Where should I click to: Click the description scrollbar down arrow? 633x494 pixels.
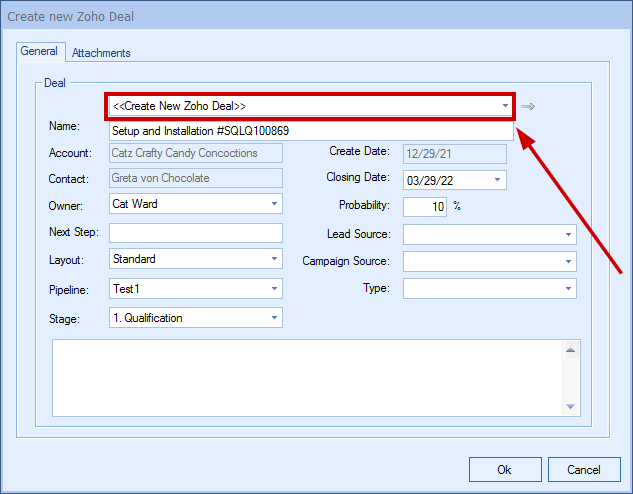[571, 405]
